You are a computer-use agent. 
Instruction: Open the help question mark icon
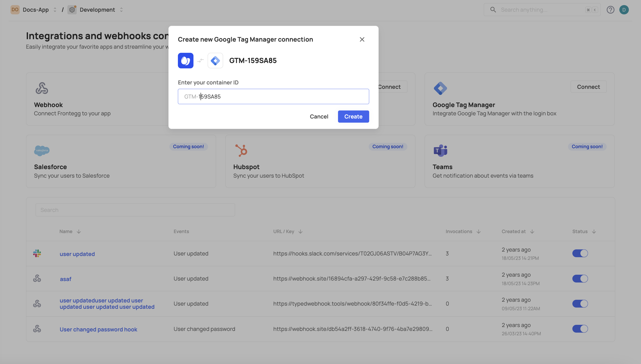tap(610, 10)
